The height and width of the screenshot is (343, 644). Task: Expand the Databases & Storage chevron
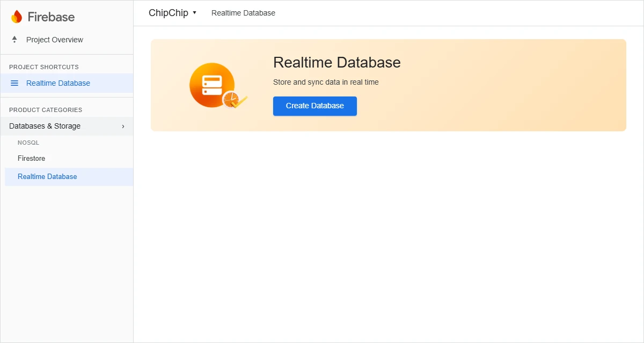[123, 126]
